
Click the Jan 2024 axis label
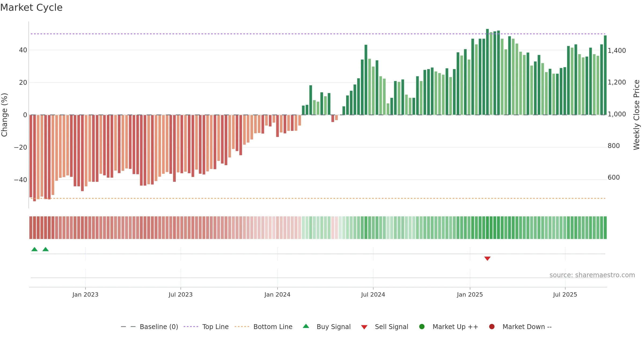point(277,295)
